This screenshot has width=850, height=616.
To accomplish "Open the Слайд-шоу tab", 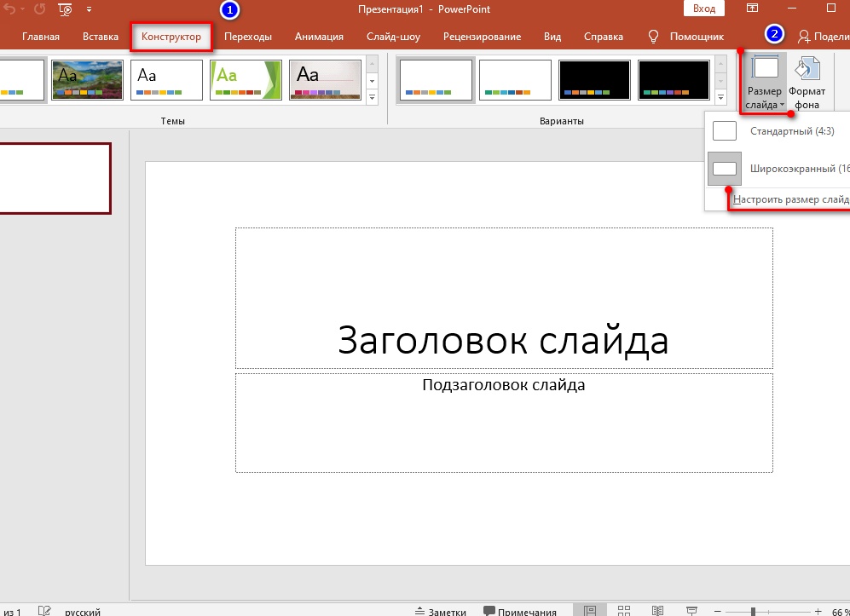I will click(x=393, y=37).
